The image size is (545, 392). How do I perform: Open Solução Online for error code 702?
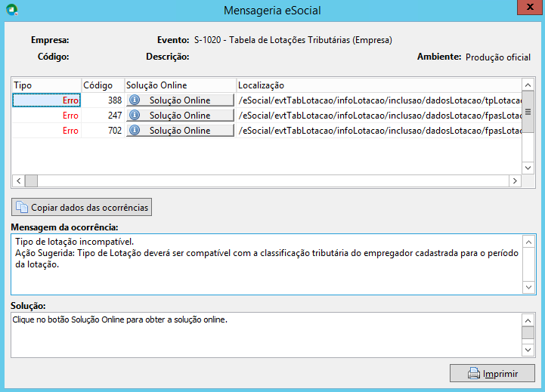[x=180, y=131]
